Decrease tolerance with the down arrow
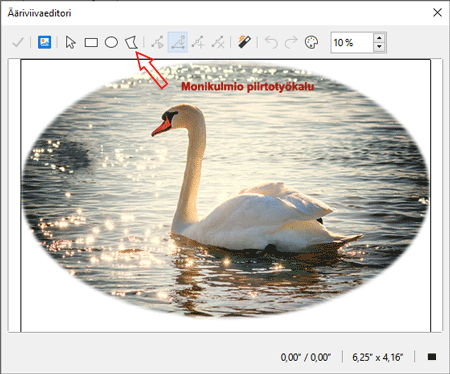 pyautogui.click(x=379, y=47)
